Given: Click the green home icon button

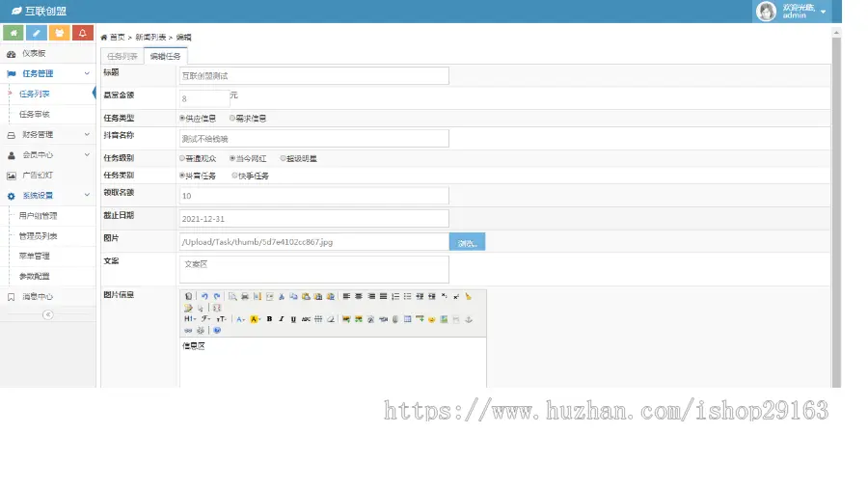Looking at the screenshot, I should [x=14, y=33].
